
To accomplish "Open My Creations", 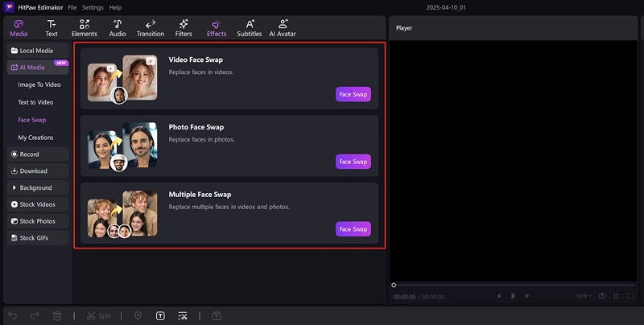I will 35,138.
